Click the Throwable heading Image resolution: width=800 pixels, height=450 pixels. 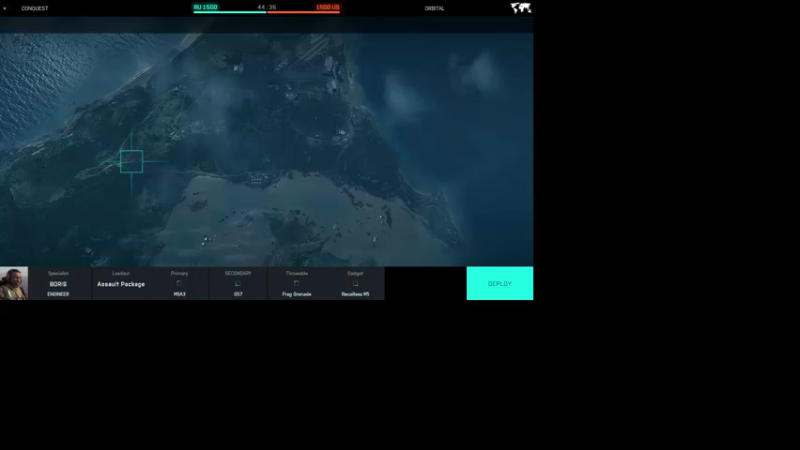(x=296, y=273)
